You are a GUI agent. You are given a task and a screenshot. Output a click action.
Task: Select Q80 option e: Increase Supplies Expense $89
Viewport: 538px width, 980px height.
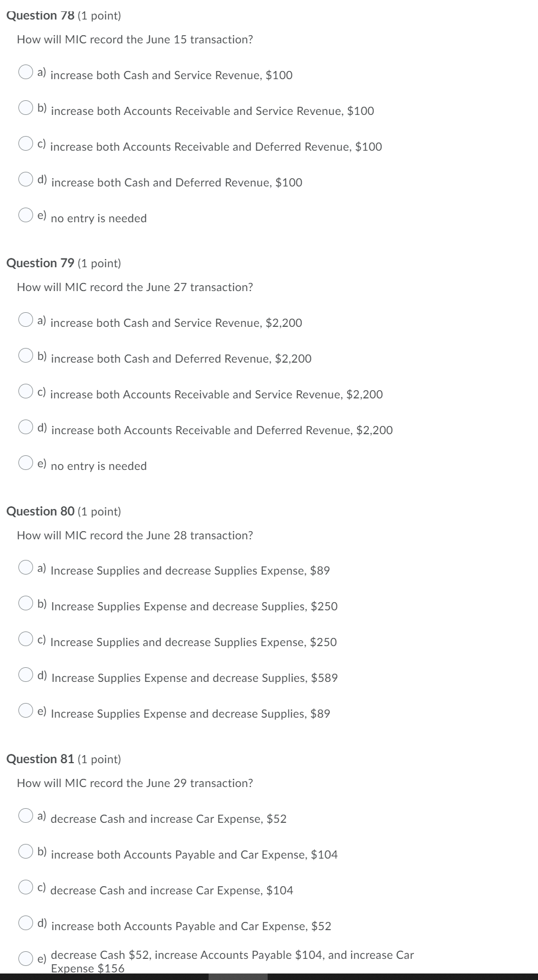coord(26,711)
